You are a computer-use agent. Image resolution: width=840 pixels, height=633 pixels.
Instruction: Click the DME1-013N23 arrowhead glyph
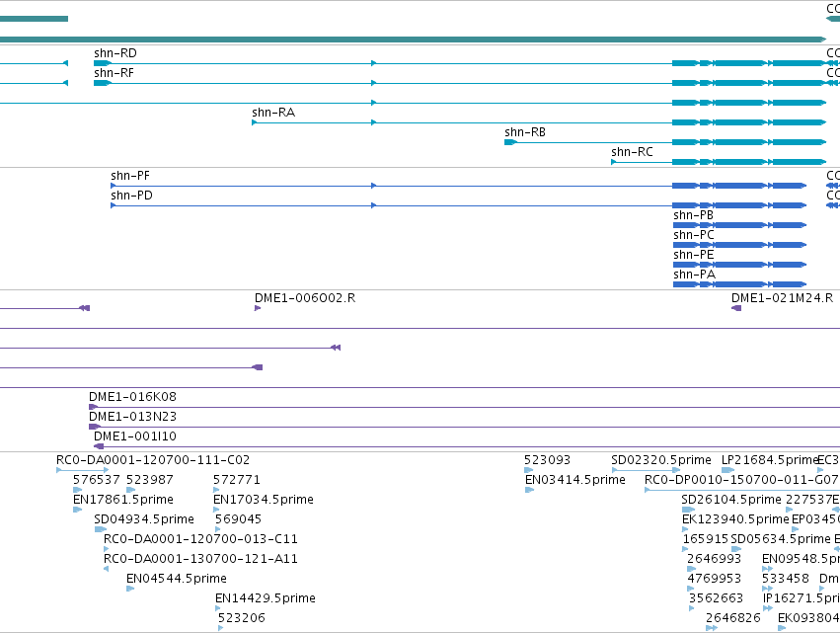[x=95, y=427]
